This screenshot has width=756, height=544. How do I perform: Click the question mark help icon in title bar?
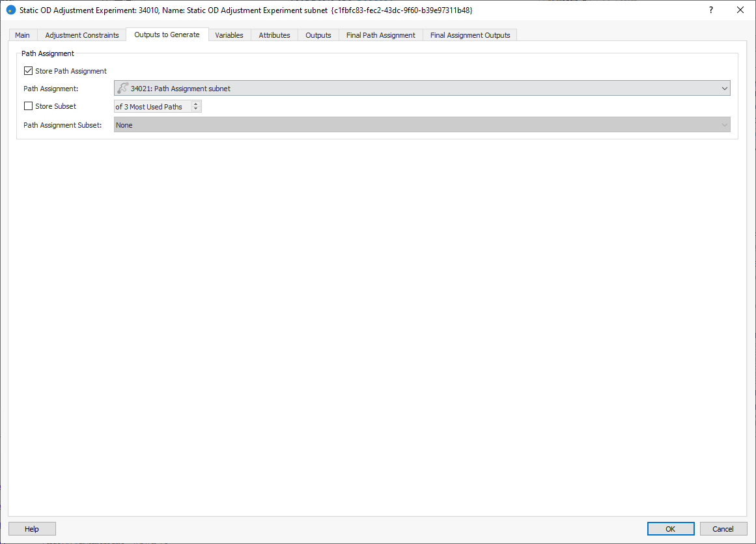coord(711,10)
